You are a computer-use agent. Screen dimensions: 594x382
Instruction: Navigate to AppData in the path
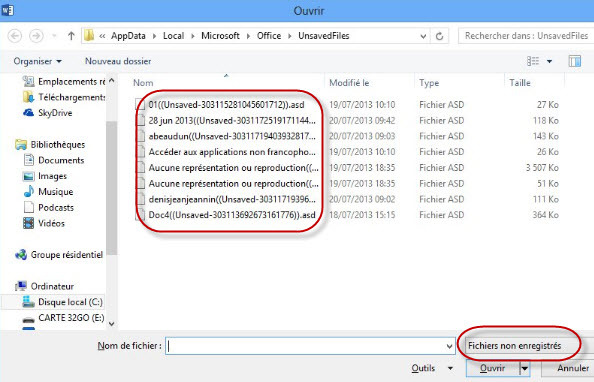click(x=128, y=36)
